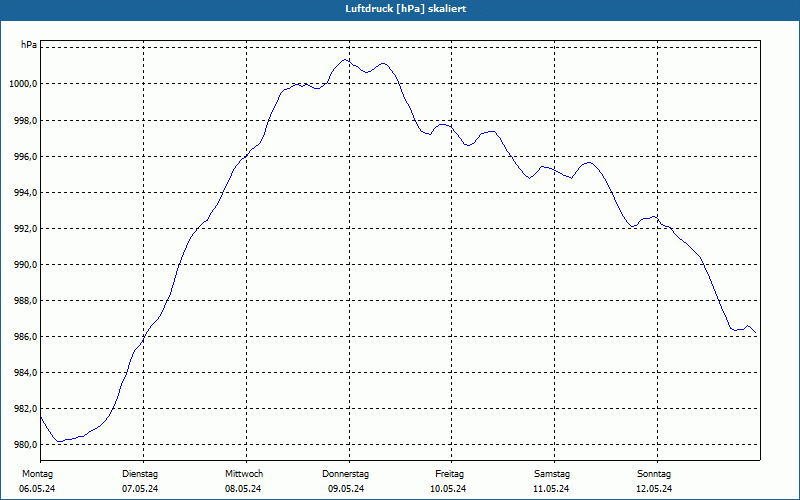Viewport: 800px width, 500px height.
Task: Click the 992,0 y-axis value
Action: [x=25, y=229]
